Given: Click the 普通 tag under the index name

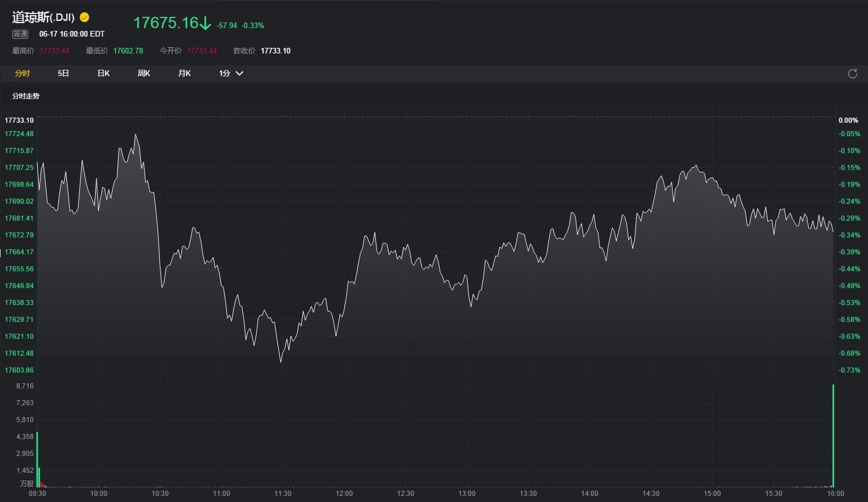Looking at the screenshot, I should click(20, 34).
